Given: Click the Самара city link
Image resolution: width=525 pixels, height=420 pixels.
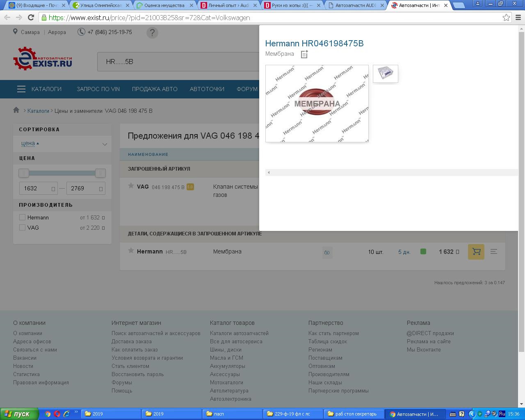Looking at the screenshot, I should click(30, 32).
